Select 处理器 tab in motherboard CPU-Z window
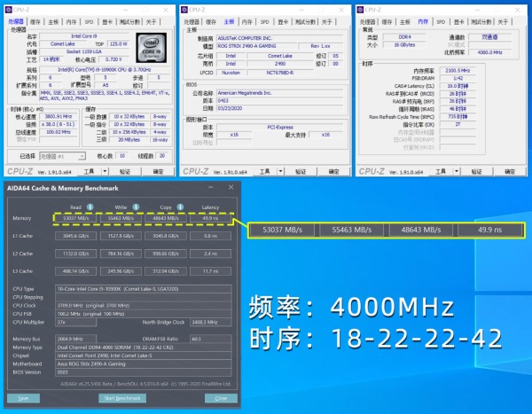The image size is (532, 414). click(192, 22)
